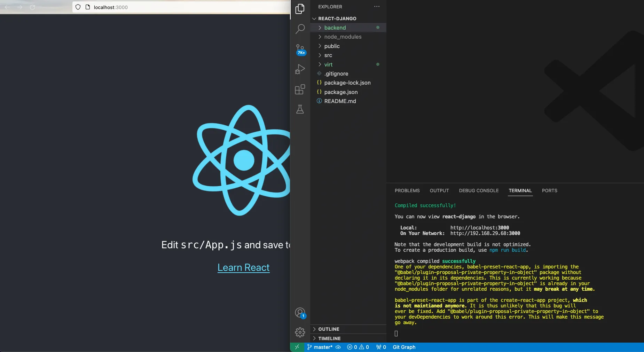Click the 'npm run build' text in terminal
644x352 pixels.
point(508,250)
